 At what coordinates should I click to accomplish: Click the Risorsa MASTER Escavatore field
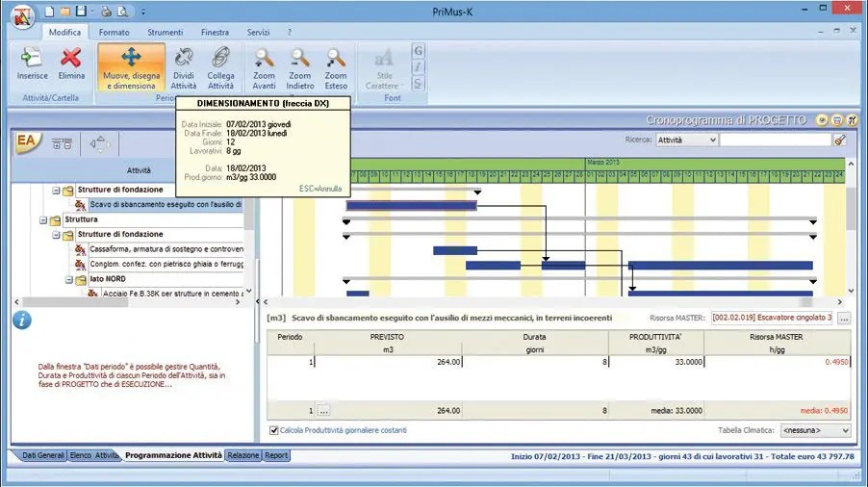click(773, 319)
